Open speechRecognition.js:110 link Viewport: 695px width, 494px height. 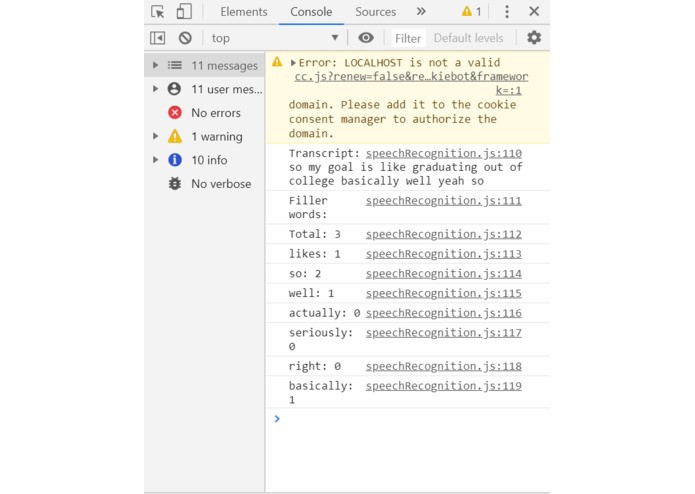(444, 153)
